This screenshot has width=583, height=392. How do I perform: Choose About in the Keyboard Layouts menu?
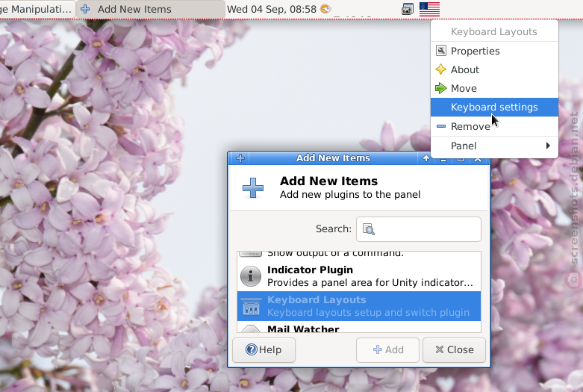[x=494, y=69]
